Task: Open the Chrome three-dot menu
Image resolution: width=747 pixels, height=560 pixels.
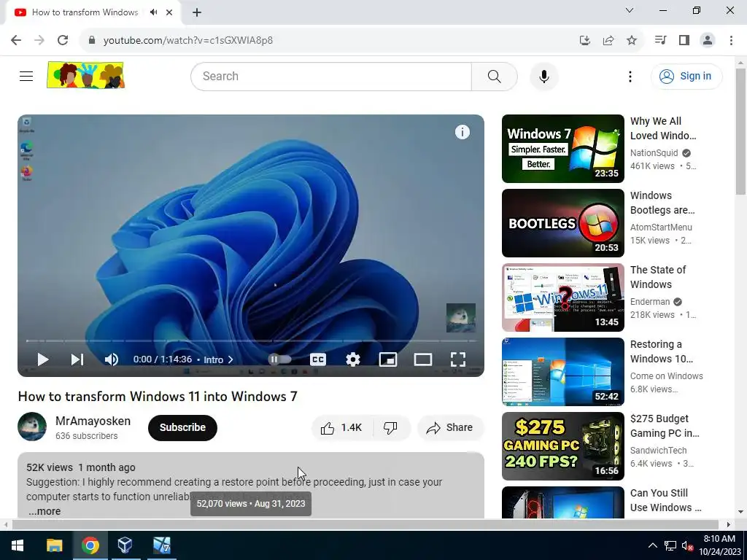Action: (x=731, y=41)
